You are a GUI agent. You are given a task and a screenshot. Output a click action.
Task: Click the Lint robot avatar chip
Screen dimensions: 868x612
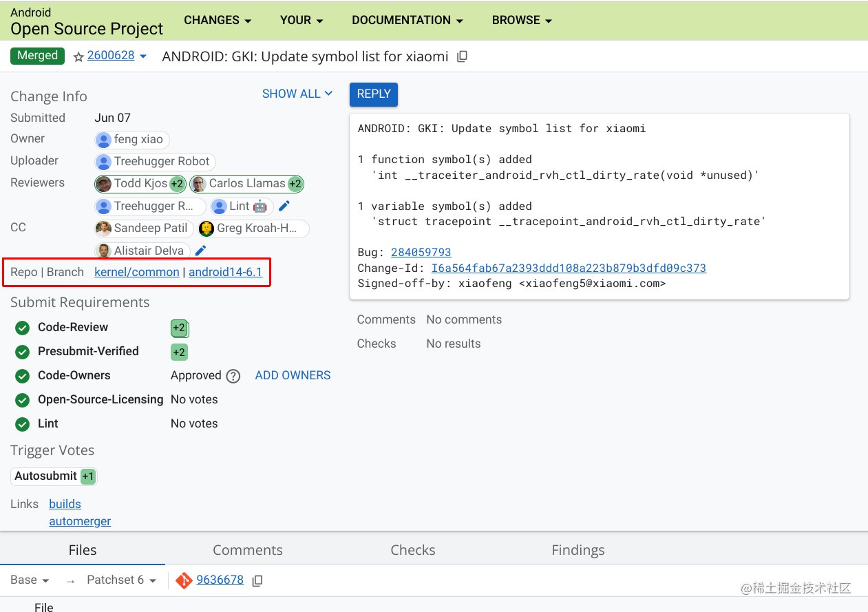point(240,206)
